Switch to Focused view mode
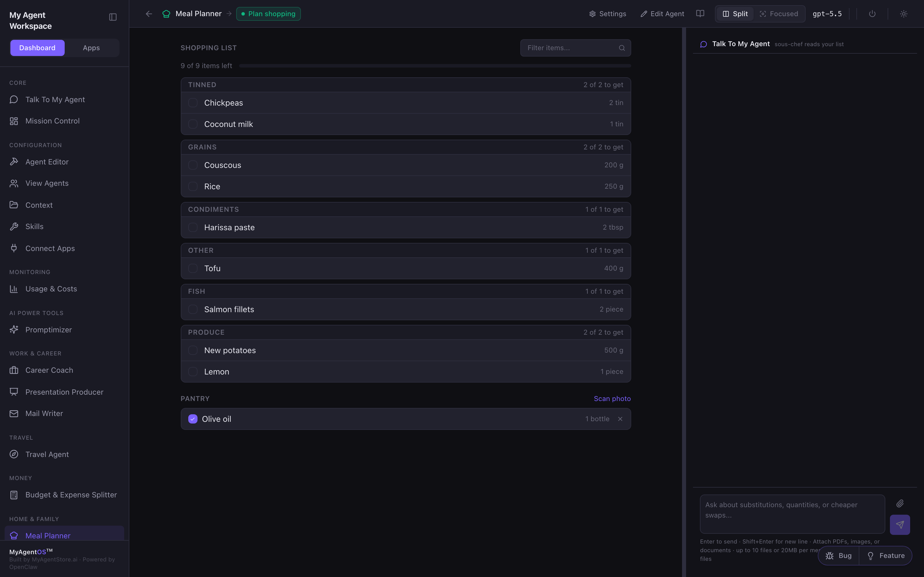The width and height of the screenshot is (924, 577). pos(778,14)
